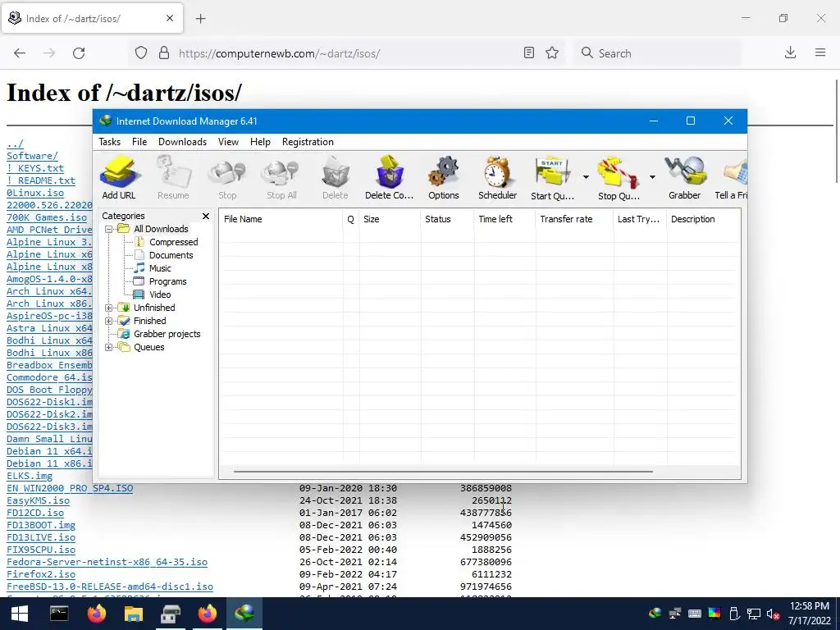840x630 pixels.
Task: Click the Stop All toolbar icon
Action: click(x=281, y=178)
